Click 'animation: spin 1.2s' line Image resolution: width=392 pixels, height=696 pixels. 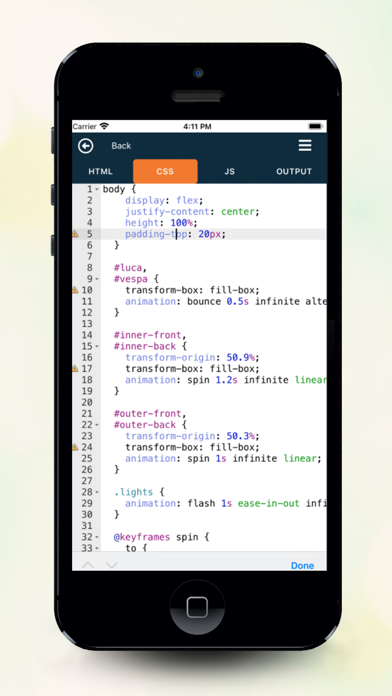[x=226, y=380]
